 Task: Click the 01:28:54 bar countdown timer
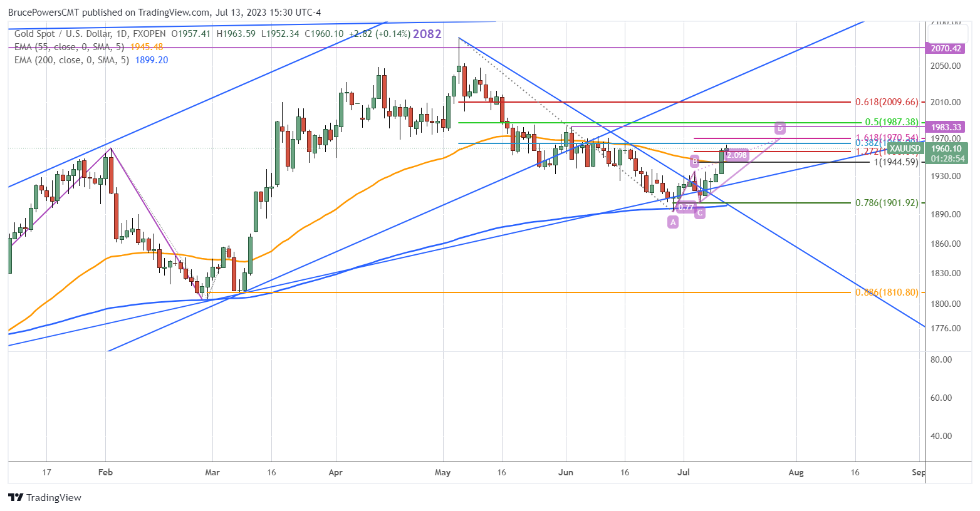tap(946, 159)
